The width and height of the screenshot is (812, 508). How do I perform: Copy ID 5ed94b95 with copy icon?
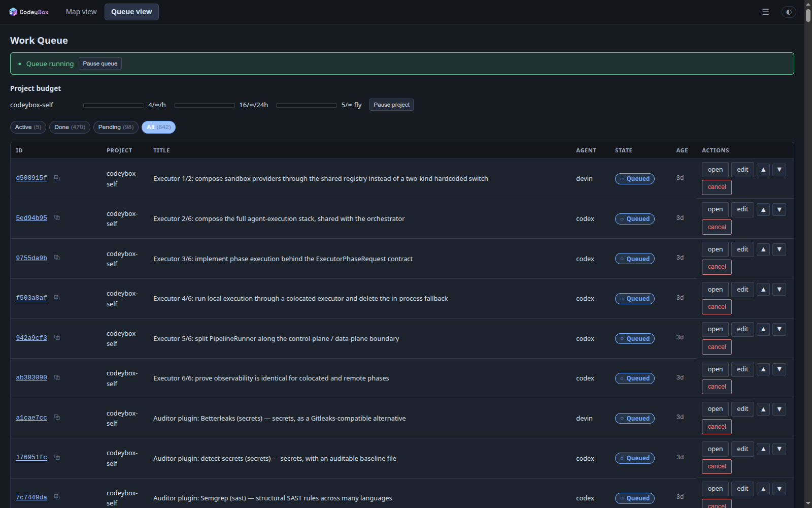[57, 218]
